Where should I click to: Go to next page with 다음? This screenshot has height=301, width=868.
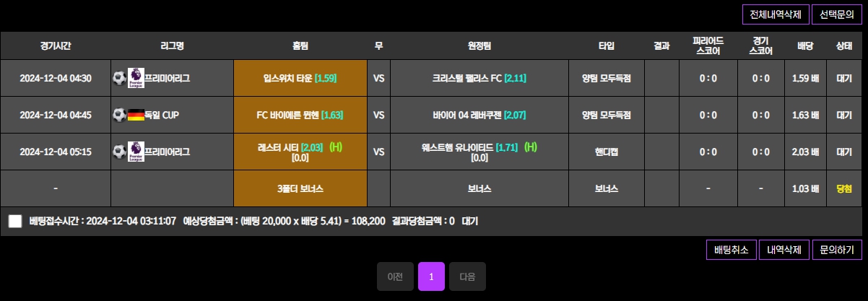pos(467,276)
